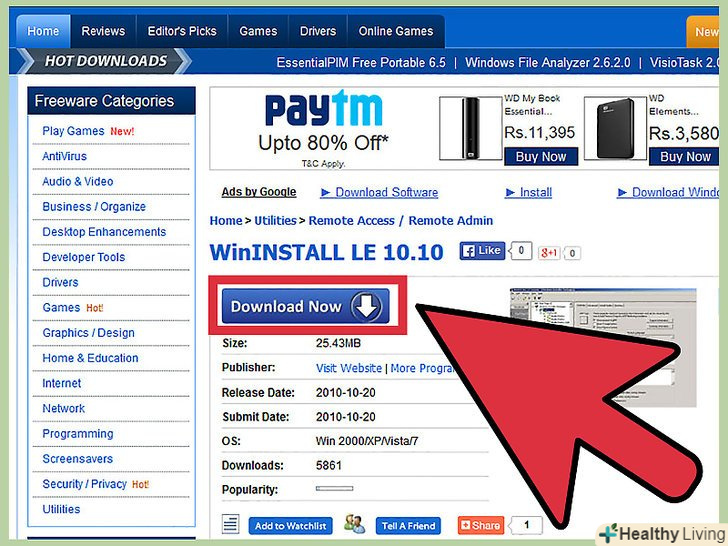The image size is (728, 546).
Task: Open the AntiVirus category
Action: click(65, 156)
